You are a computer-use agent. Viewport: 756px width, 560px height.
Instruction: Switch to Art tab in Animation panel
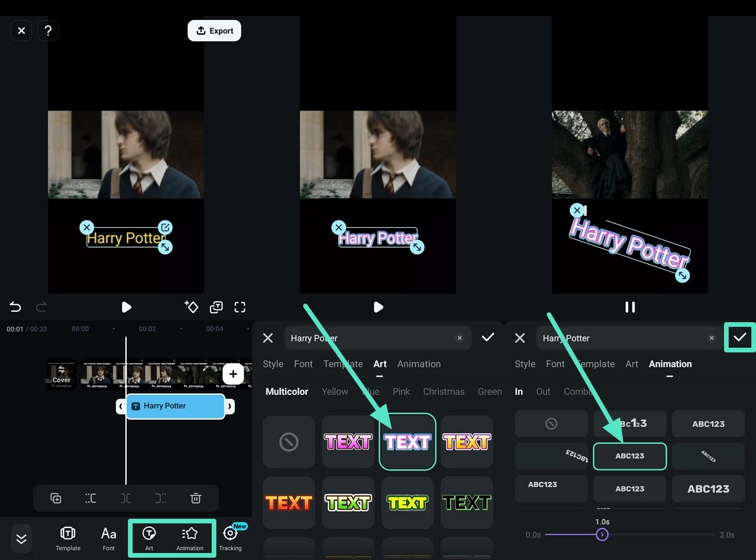point(632,364)
